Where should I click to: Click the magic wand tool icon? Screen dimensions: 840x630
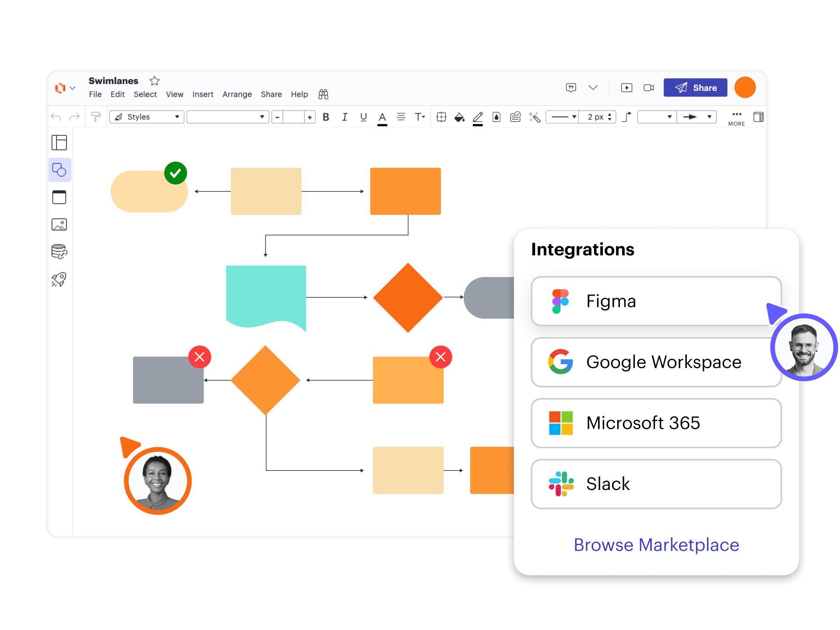[x=534, y=117]
